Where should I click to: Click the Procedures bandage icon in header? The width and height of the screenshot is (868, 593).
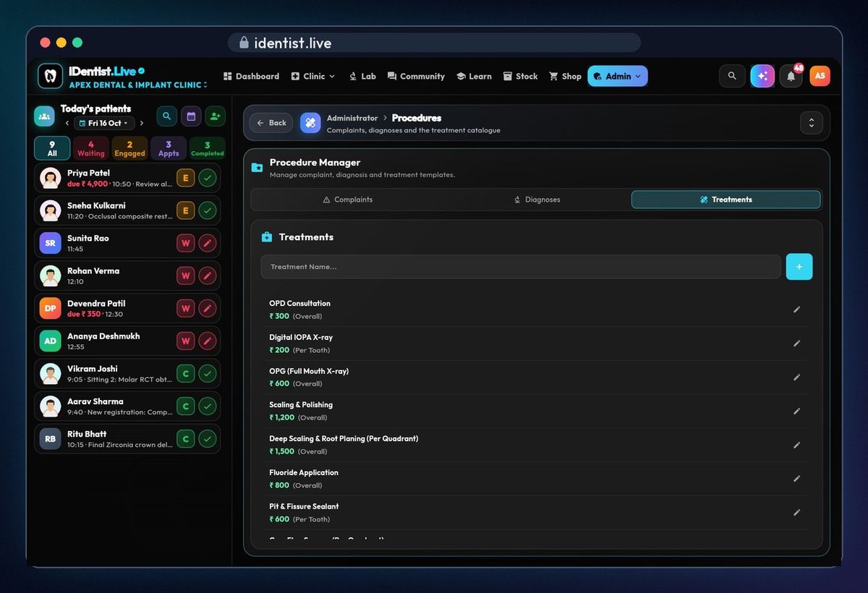click(310, 123)
